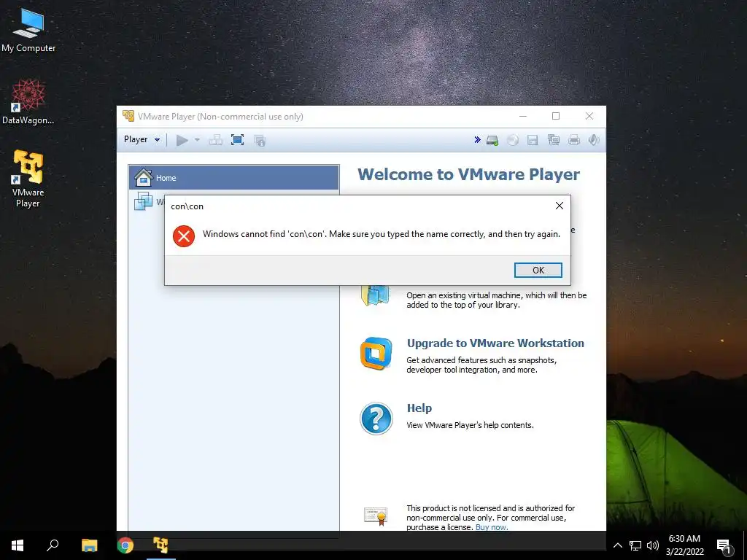Click the network tray icon
The image size is (747, 560).
click(635, 545)
